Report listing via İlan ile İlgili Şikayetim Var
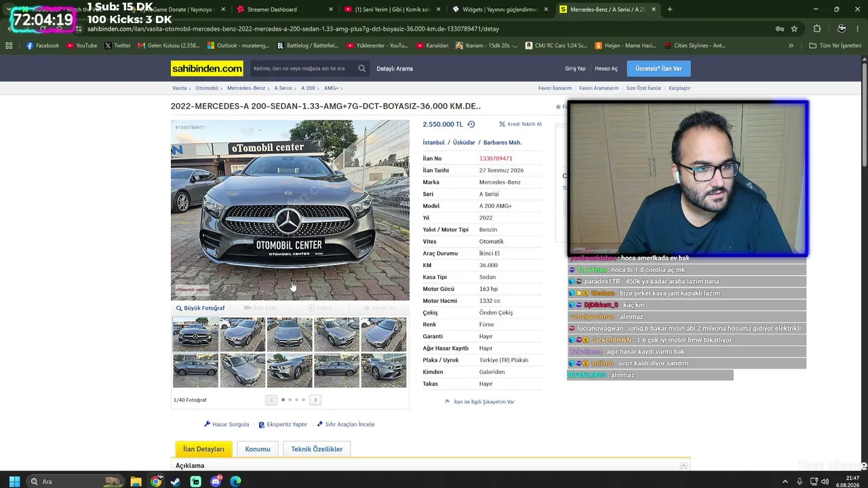868x488 pixels. 479,402
